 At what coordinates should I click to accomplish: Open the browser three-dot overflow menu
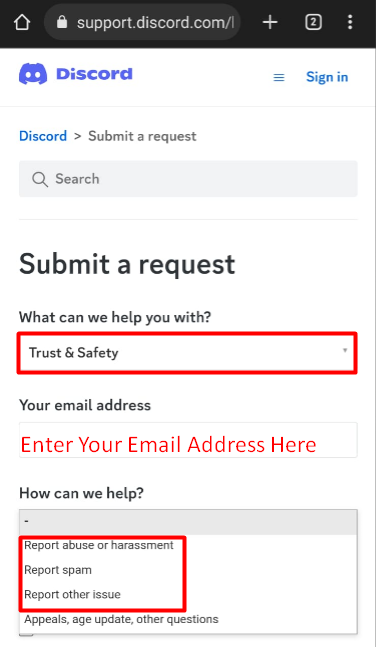tap(350, 22)
